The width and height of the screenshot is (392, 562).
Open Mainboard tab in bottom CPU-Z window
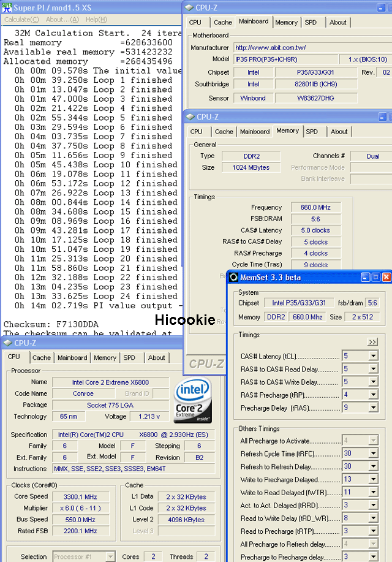[x=72, y=358]
